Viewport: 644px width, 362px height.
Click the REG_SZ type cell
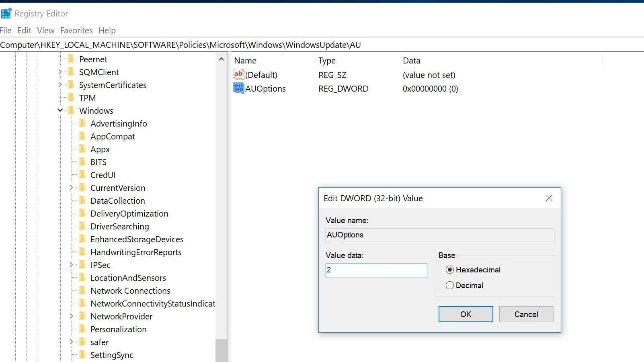coord(332,75)
